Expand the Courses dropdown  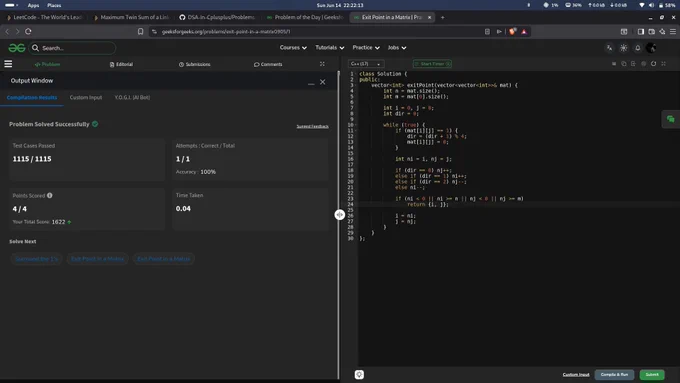(293, 48)
